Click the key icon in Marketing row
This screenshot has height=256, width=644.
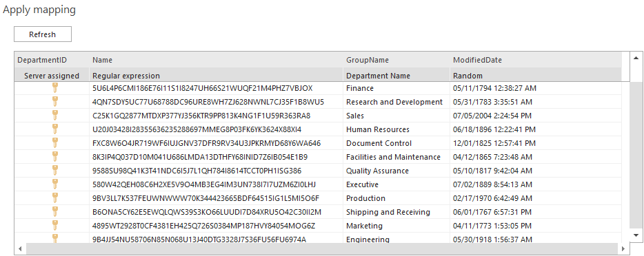tap(54, 226)
